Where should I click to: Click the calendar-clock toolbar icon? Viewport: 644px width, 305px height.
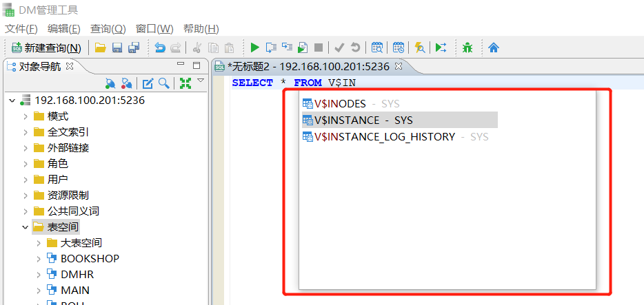click(x=398, y=48)
